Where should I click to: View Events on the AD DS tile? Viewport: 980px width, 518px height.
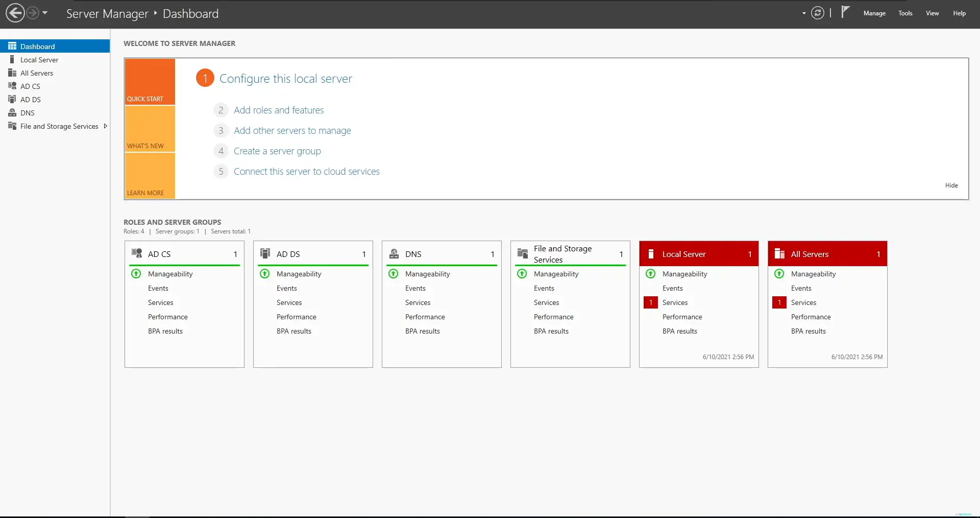pyautogui.click(x=287, y=288)
